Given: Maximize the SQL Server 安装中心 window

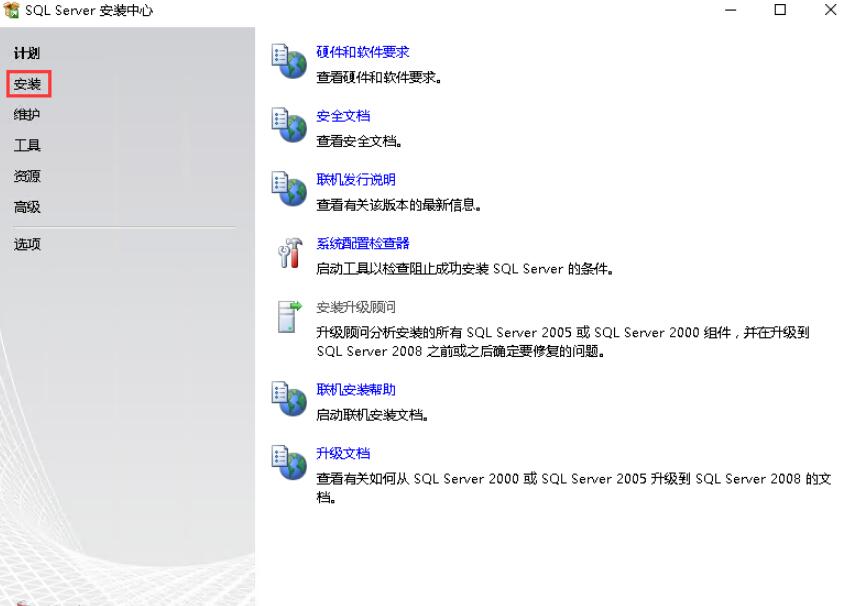Looking at the screenshot, I should pyautogui.click(x=780, y=10).
